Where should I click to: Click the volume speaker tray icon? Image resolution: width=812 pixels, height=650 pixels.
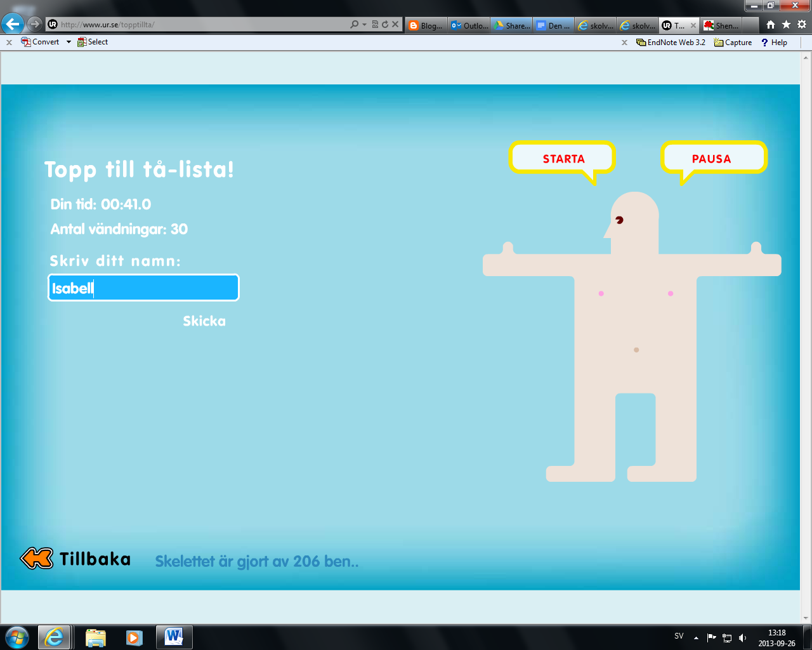[x=743, y=638]
